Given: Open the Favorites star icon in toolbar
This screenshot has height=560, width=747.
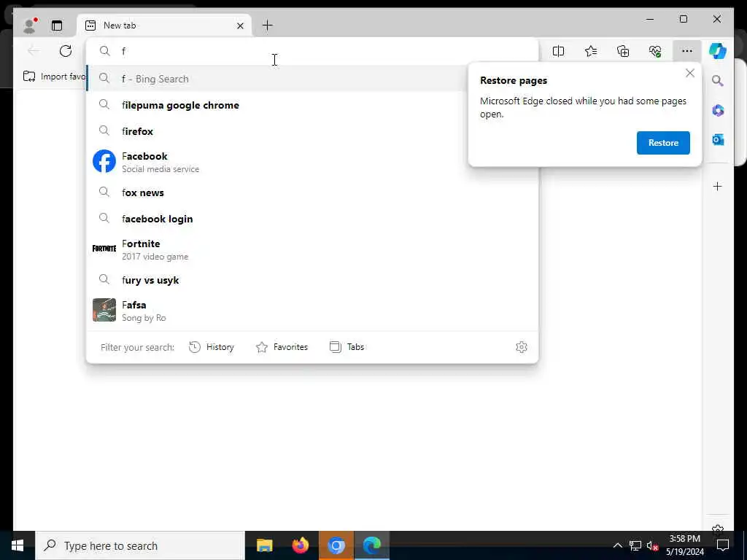Looking at the screenshot, I should 591,51.
